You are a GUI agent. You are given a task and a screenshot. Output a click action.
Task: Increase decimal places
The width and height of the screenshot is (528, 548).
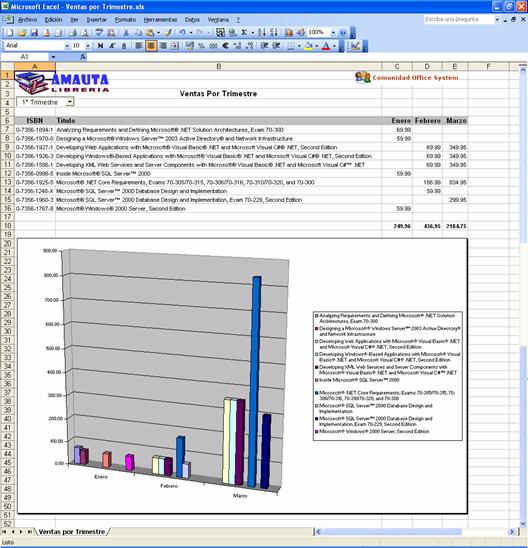[238, 46]
